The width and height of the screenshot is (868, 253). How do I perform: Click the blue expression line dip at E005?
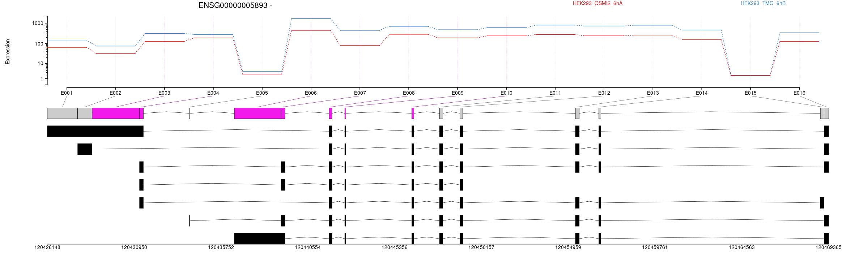262,71
